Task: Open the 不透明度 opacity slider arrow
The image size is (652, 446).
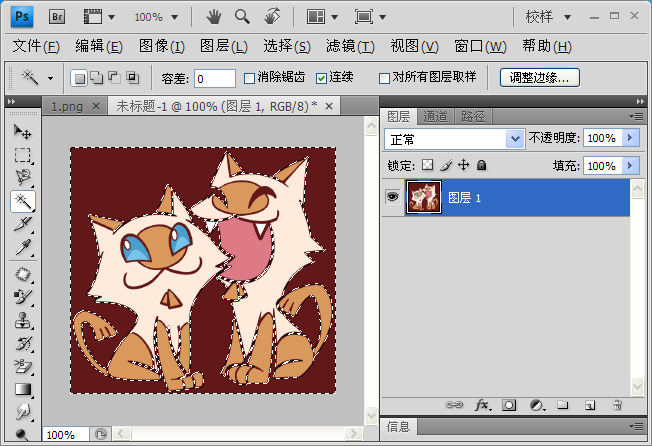Action: [630, 138]
